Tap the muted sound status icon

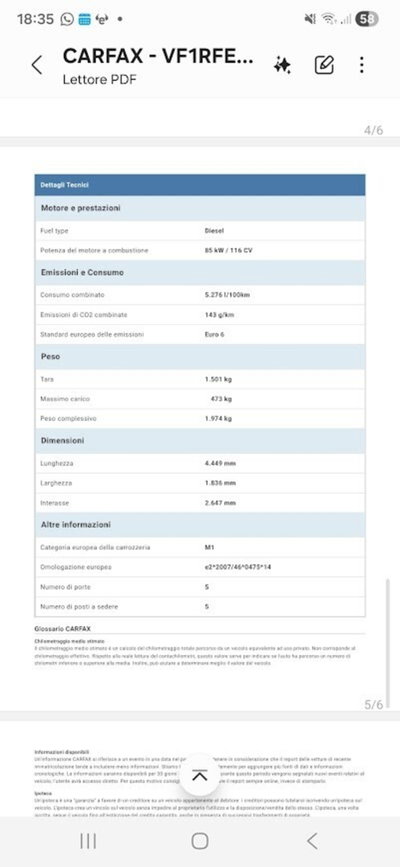[310, 19]
